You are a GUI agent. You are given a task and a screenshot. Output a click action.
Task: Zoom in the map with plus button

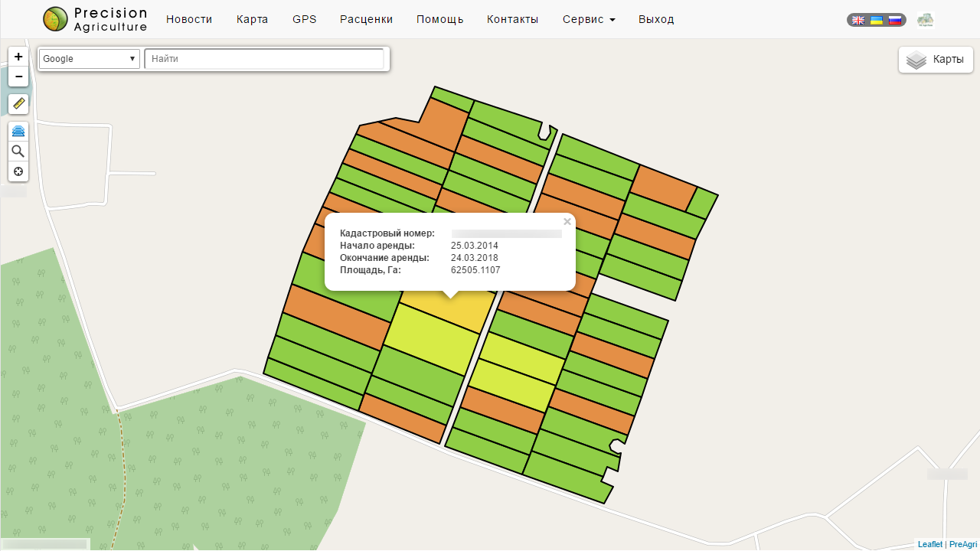[18, 57]
